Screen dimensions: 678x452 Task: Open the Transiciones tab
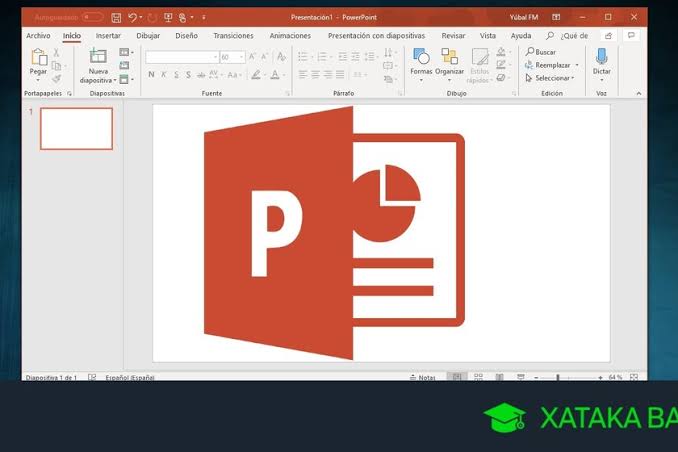pyautogui.click(x=233, y=35)
